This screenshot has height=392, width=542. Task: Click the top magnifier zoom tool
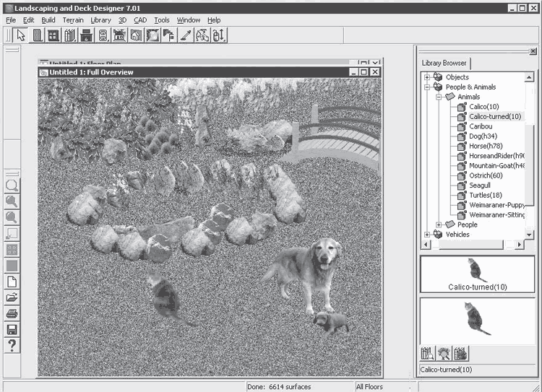pyautogui.click(x=12, y=186)
